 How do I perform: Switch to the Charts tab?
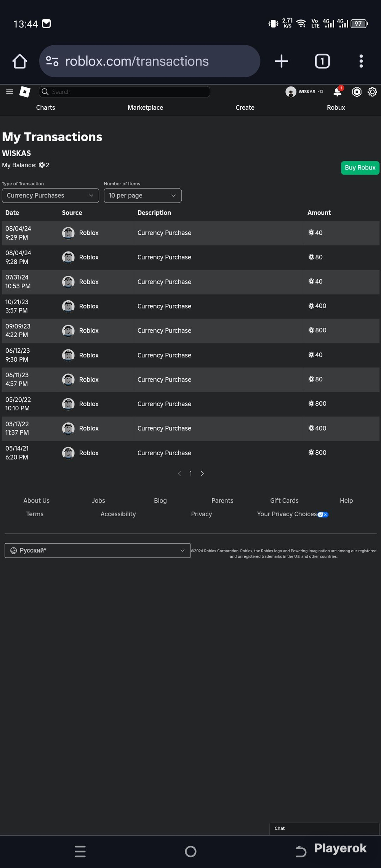coord(45,107)
